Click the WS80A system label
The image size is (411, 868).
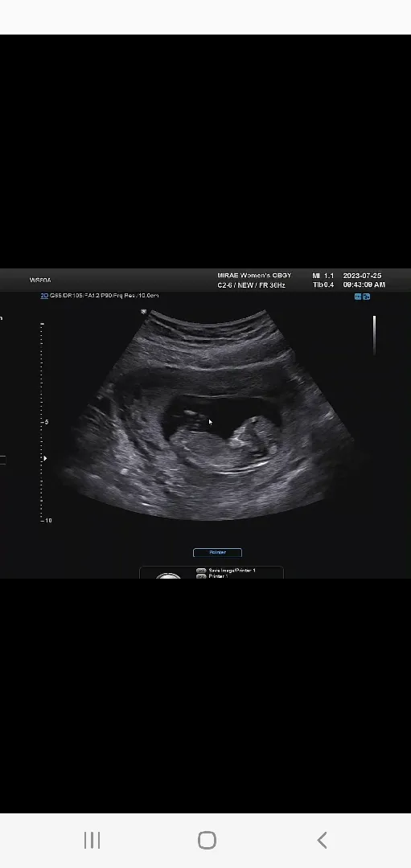coord(40,280)
